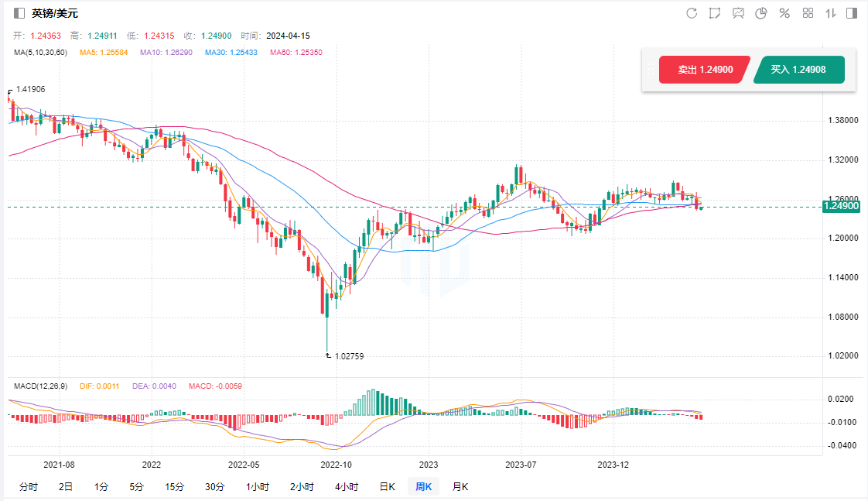The width and height of the screenshot is (868, 501).
Task: Choose the 15分 timeframe tab
Action: click(x=174, y=487)
